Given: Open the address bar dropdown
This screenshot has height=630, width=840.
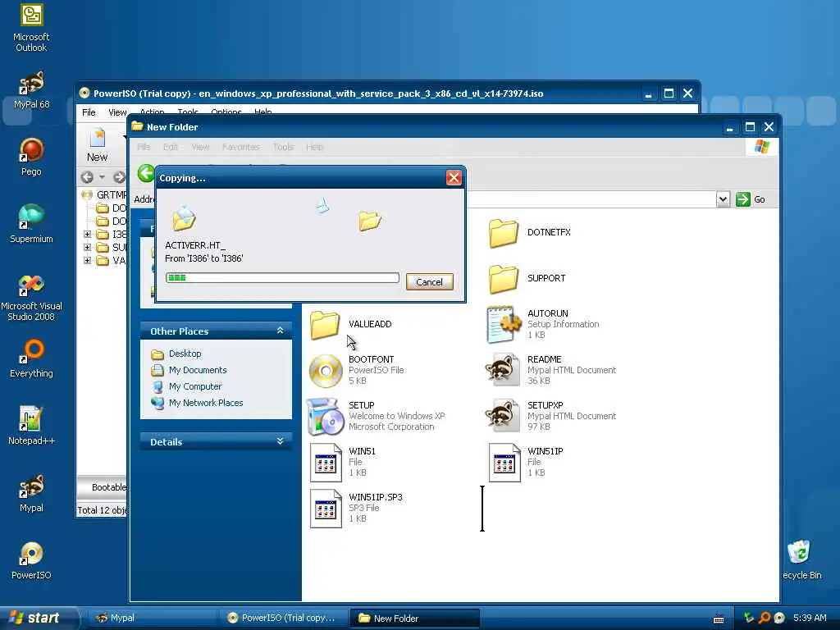Looking at the screenshot, I should tap(723, 199).
